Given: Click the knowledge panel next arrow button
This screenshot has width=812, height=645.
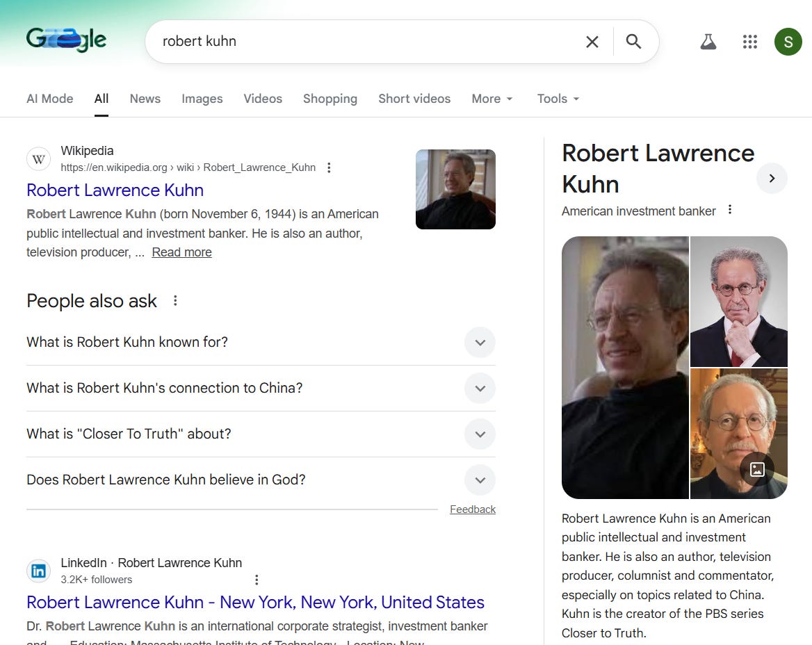Looking at the screenshot, I should (772, 178).
